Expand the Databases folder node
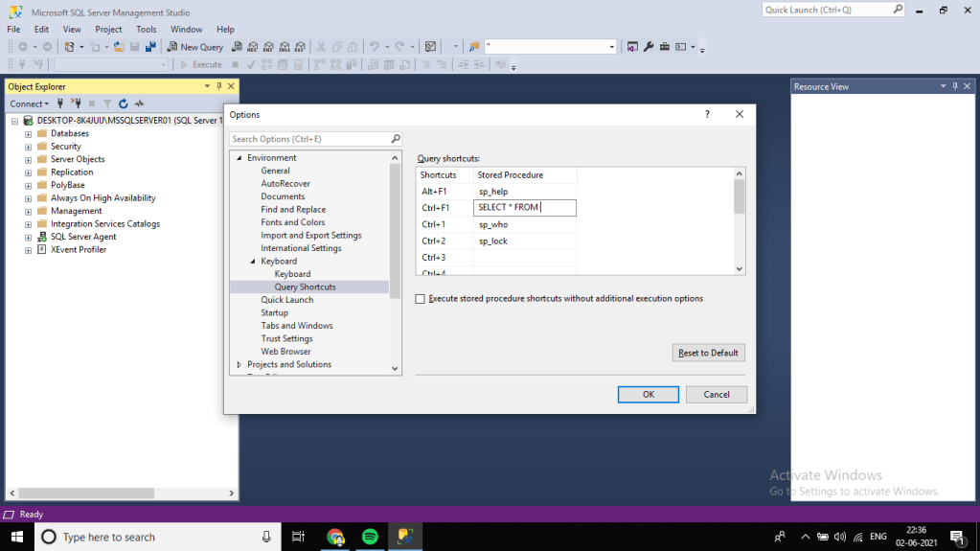Viewport: 980px width, 551px height. click(29, 134)
